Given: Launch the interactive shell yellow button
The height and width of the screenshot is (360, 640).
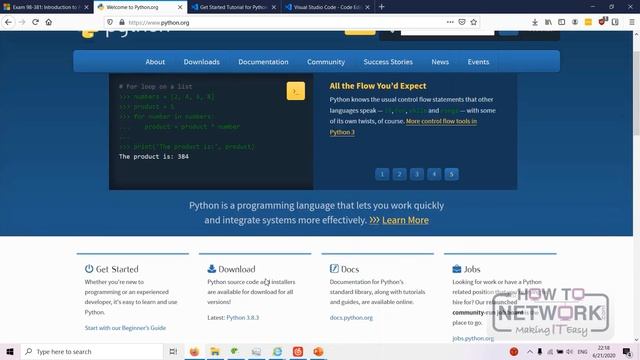Looking at the screenshot, I should click(296, 91).
